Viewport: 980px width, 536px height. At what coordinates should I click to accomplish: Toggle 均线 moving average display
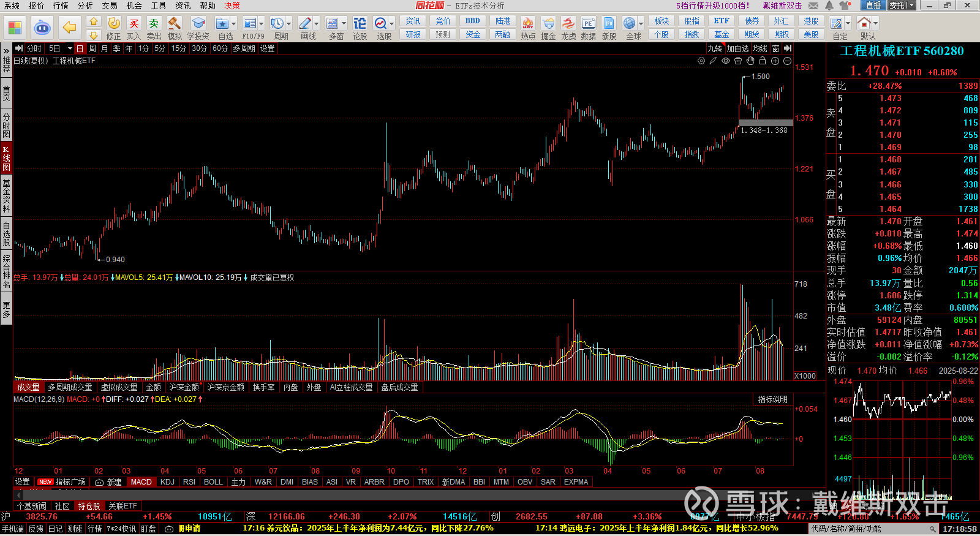(x=760, y=48)
